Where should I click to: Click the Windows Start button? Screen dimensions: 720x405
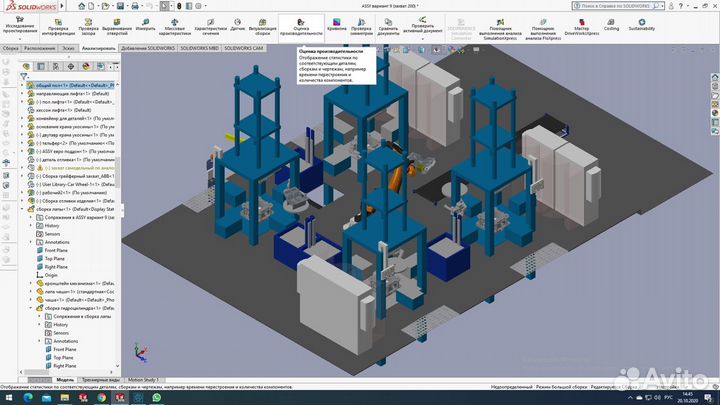[x=9, y=398]
